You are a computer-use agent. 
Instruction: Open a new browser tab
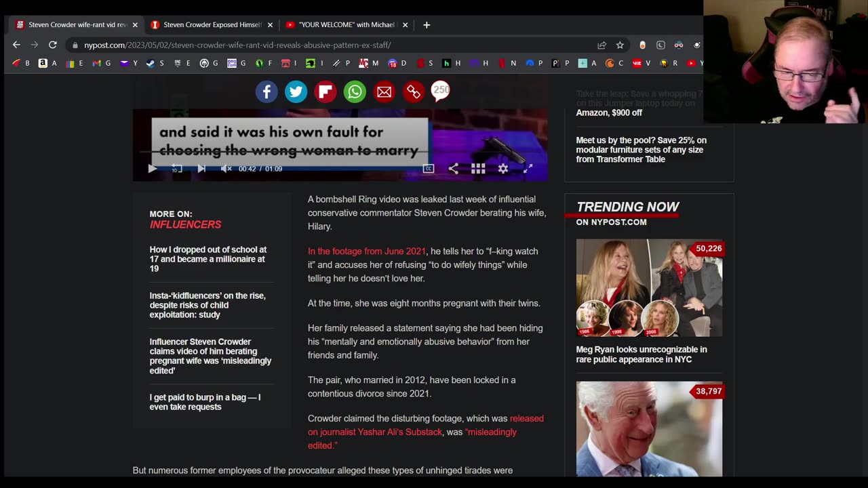tap(427, 24)
